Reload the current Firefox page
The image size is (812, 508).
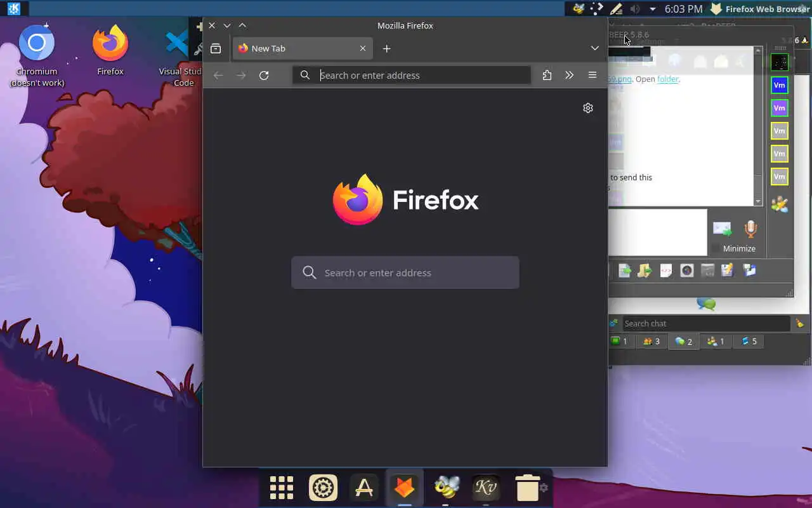click(264, 75)
